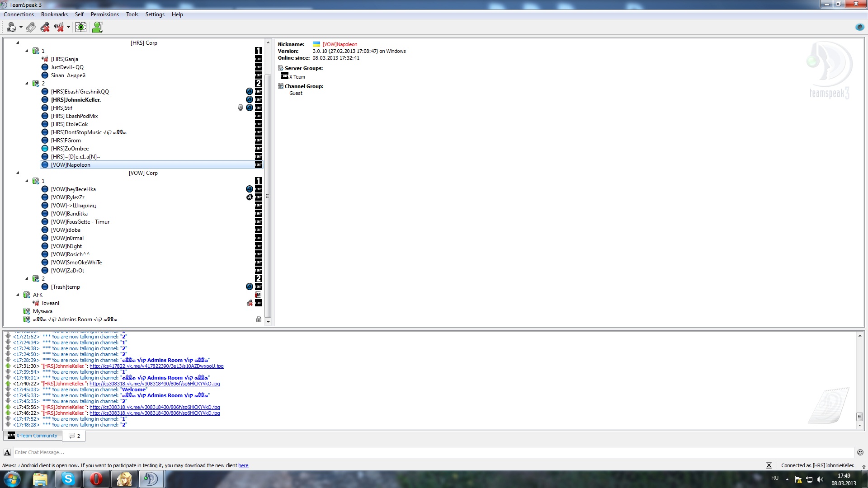Click the channel tree vertical scrollbar
The width and height of the screenshot is (868, 488).
[268, 197]
